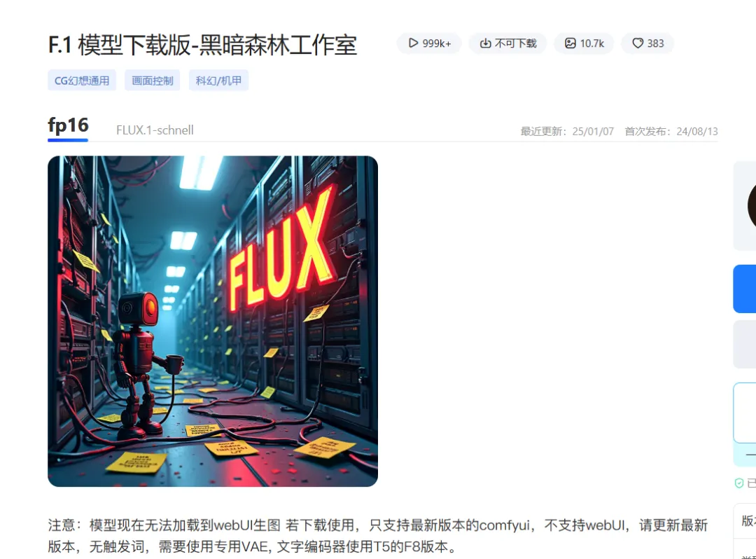Open the 版本 info card
Image resolution: width=756 pixels, height=559 pixels.
pos(745,521)
